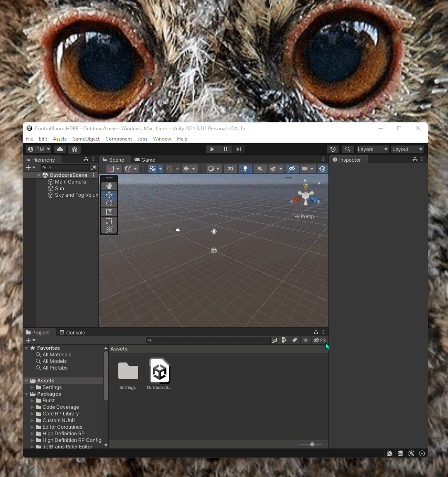Open the Layers dropdown
This screenshot has width=448, height=477.
pyautogui.click(x=372, y=149)
